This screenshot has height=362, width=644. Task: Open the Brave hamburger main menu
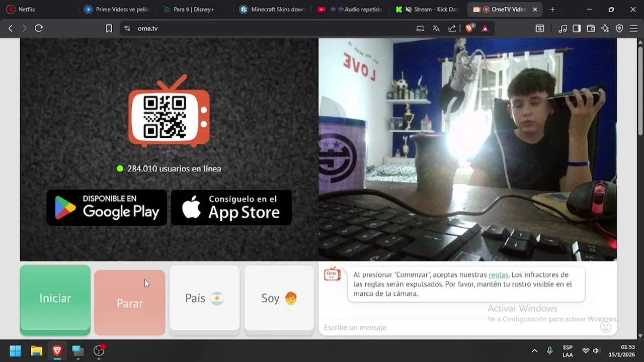point(634,29)
